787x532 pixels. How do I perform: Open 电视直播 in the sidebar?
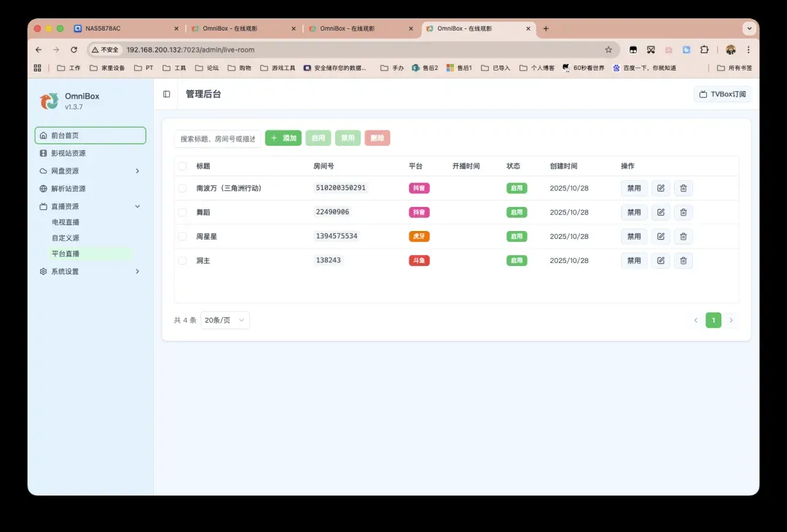pyautogui.click(x=66, y=222)
